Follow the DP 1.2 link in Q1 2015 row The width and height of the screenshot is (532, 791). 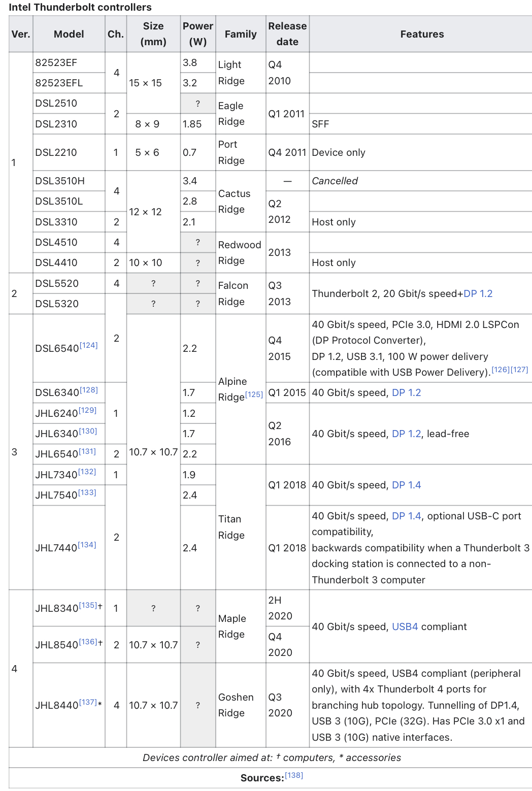click(x=407, y=392)
